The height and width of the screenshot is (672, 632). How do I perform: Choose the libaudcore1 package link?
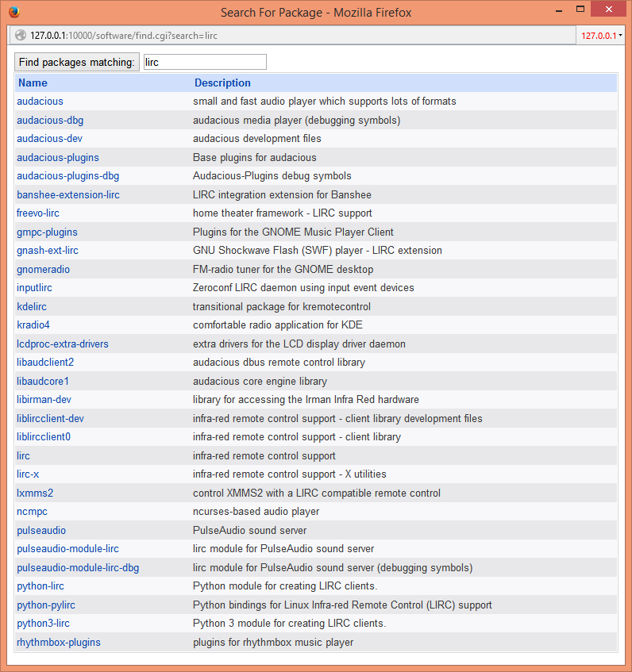point(42,381)
